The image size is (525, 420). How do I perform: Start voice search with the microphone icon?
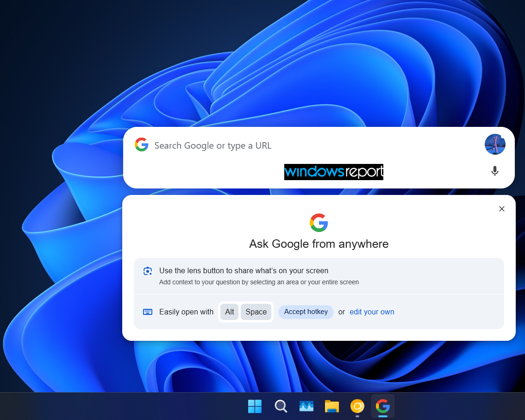pyautogui.click(x=494, y=171)
